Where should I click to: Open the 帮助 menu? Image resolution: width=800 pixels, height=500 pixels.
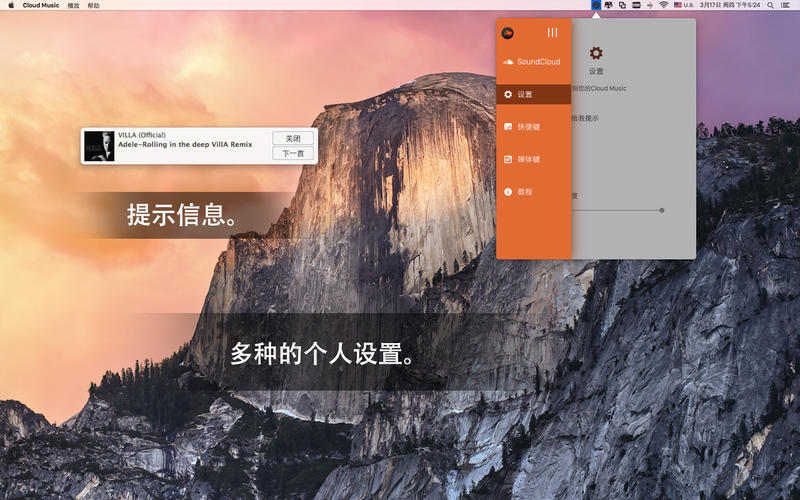[x=93, y=5]
